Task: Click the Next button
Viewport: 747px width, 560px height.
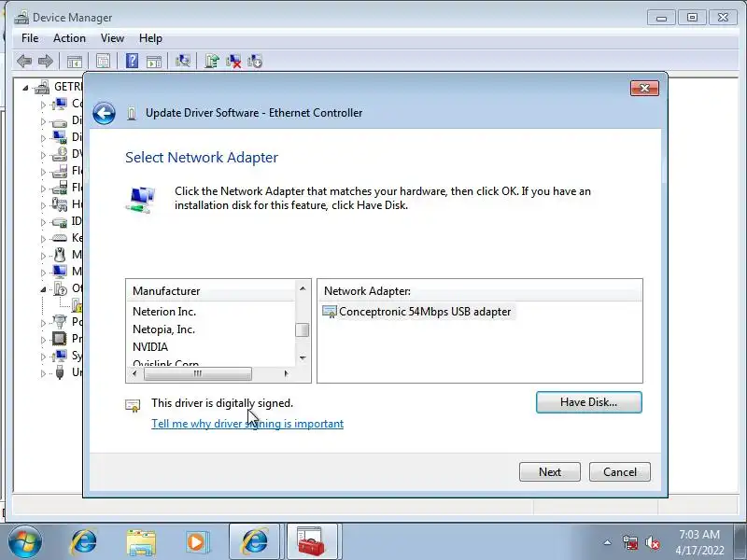Action: tap(550, 472)
